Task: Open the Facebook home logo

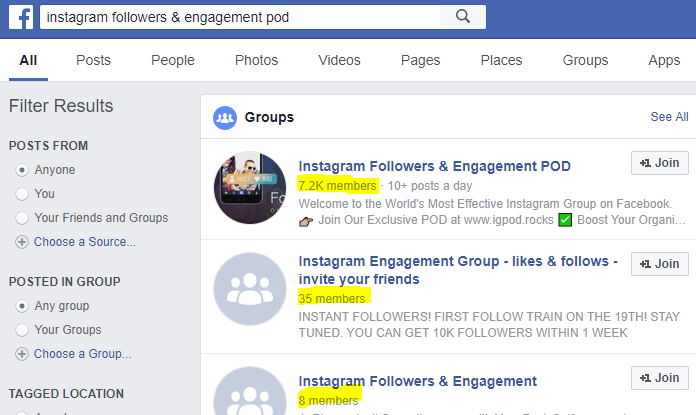Action: pos(21,17)
